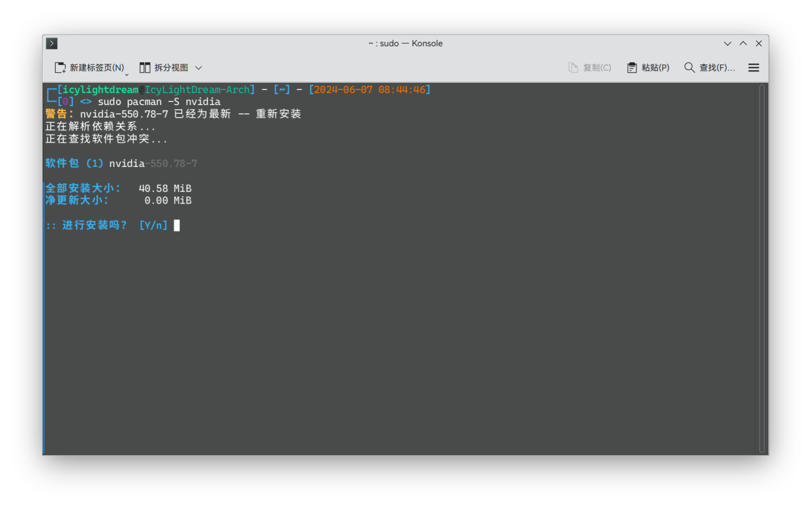Screen dimensions: 812x506
Task: Click the Konsole terminal icon in title bar
Action: [x=51, y=44]
